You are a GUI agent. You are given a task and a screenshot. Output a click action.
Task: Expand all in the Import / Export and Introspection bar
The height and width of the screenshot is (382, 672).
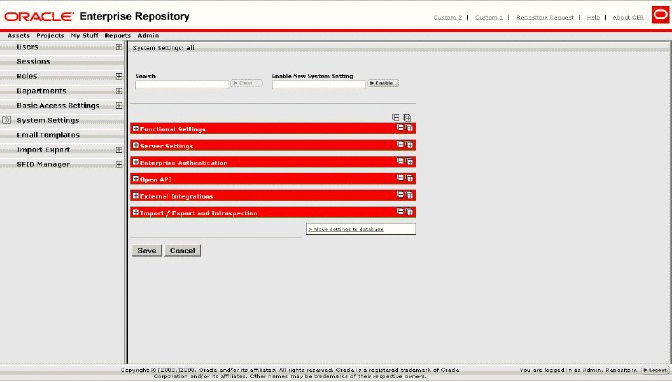409,211
